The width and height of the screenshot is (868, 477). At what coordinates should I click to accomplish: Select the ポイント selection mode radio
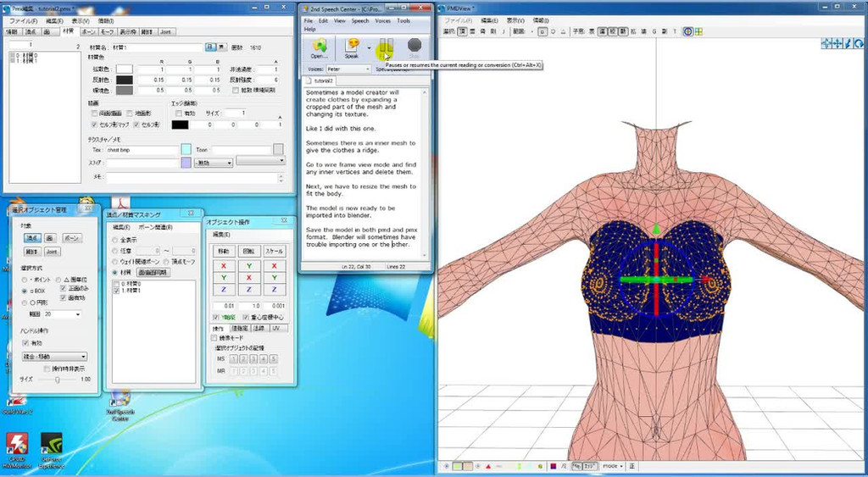[25, 280]
